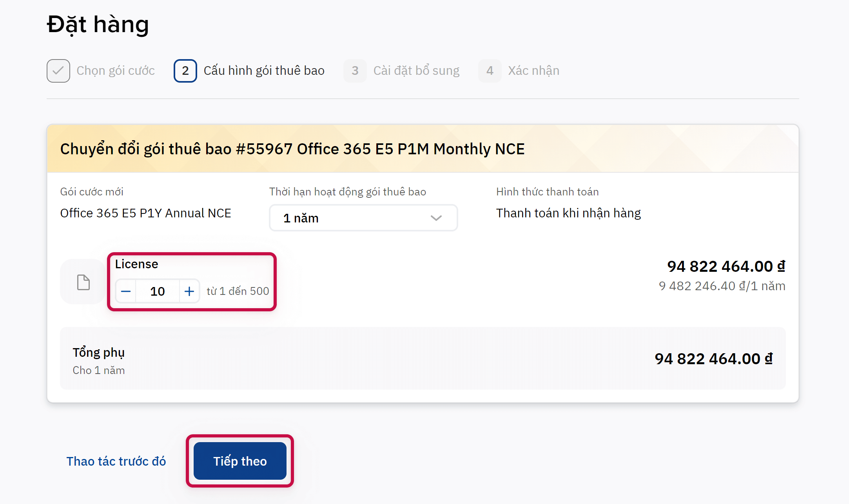Click step number 2 badge
The height and width of the screenshot is (504, 849).
point(185,71)
